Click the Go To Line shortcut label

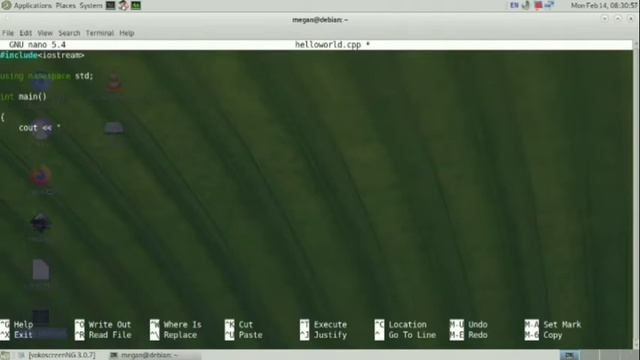412,335
